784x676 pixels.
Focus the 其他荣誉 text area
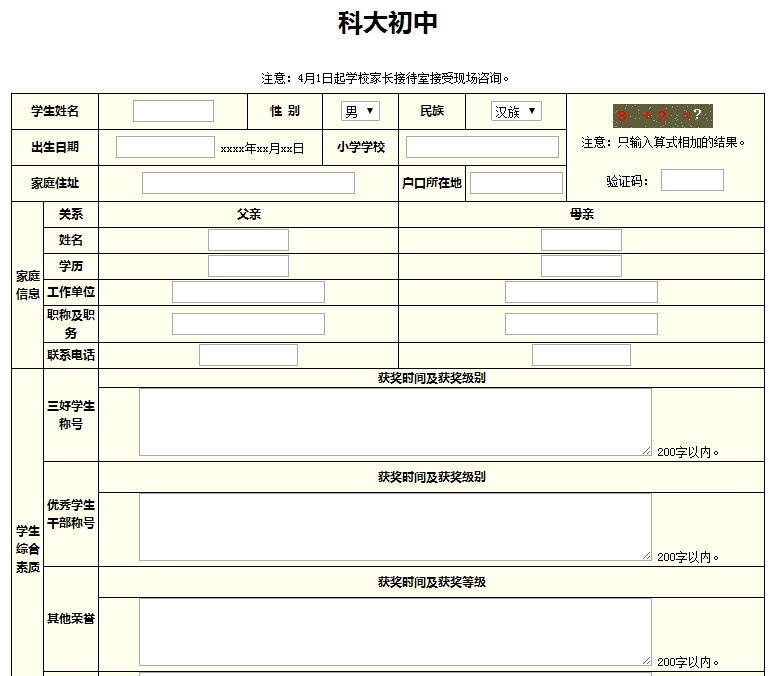click(395, 632)
